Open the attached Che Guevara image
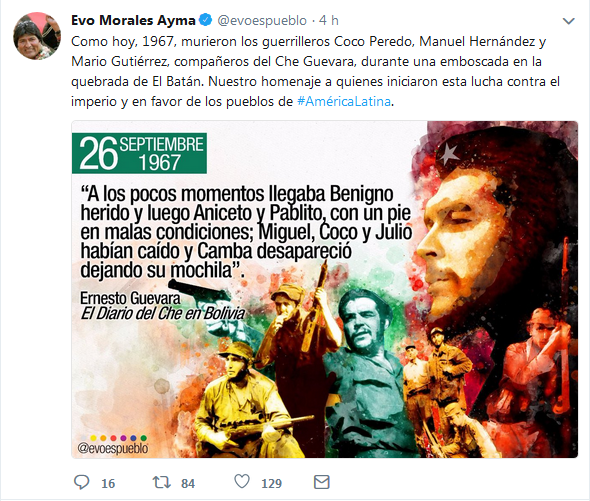Screen dimensions: 590x501 324,289
